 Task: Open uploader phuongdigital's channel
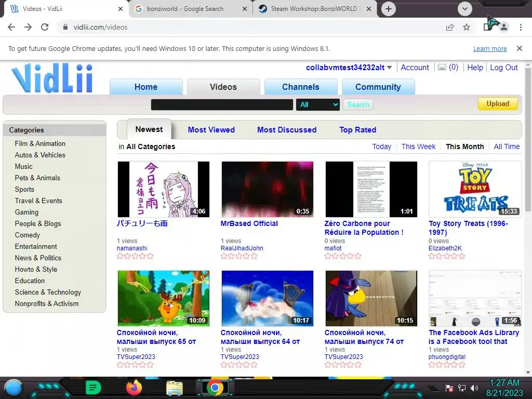(x=447, y=357)
